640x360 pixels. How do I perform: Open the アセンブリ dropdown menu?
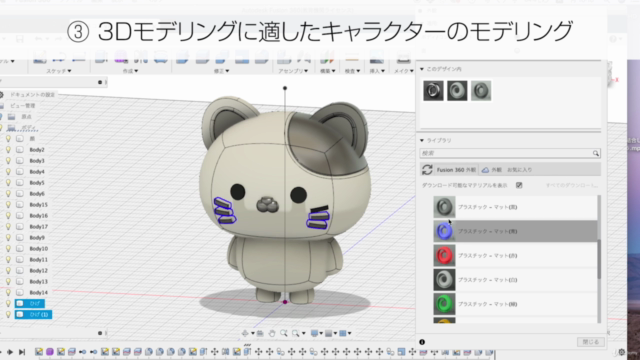(x=293, y=71)
